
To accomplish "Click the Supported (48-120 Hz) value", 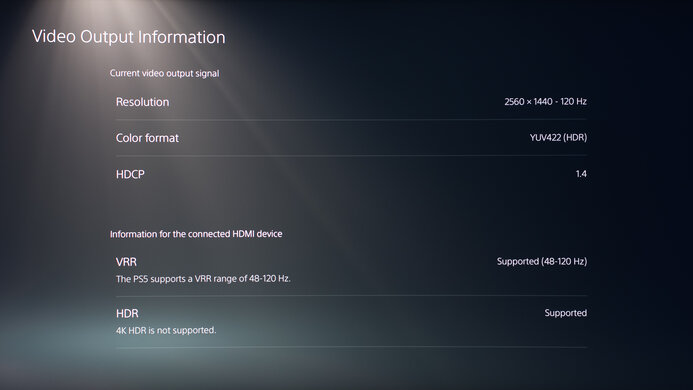I will [542, 261].
